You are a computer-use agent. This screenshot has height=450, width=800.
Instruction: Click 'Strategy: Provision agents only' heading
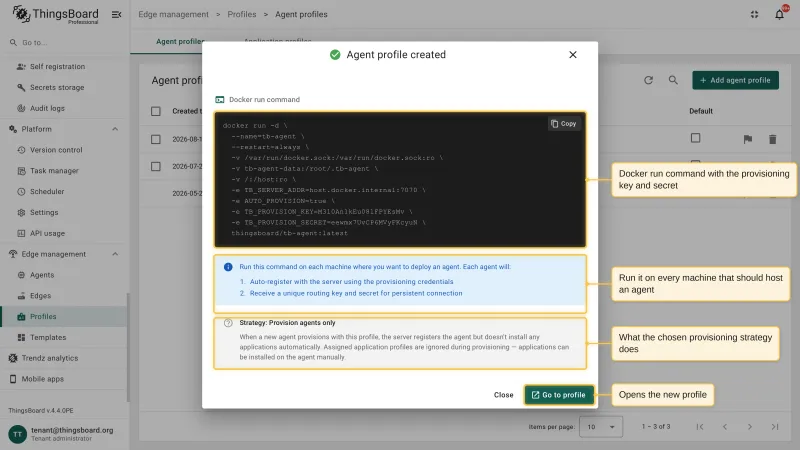point(287,323)
